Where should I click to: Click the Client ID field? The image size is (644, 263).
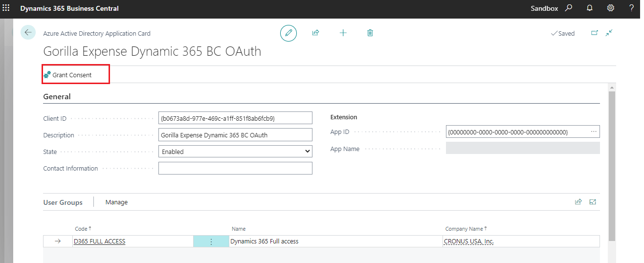pos(235,118)
